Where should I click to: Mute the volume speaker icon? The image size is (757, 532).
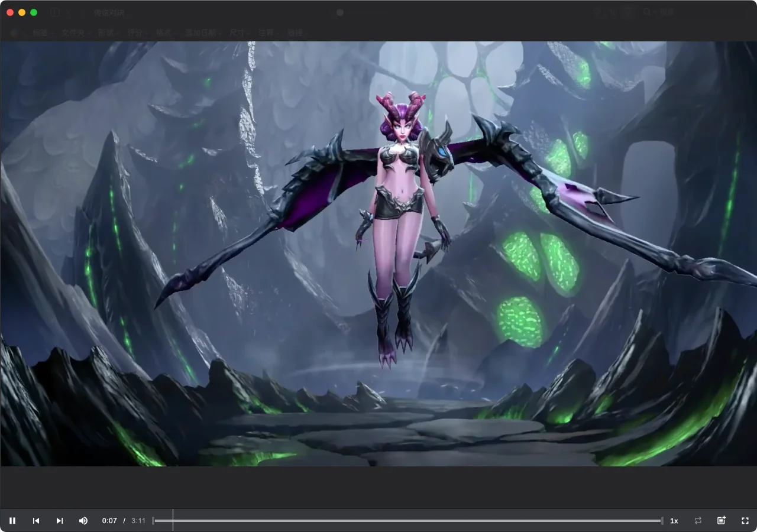[x=83, y=521]
